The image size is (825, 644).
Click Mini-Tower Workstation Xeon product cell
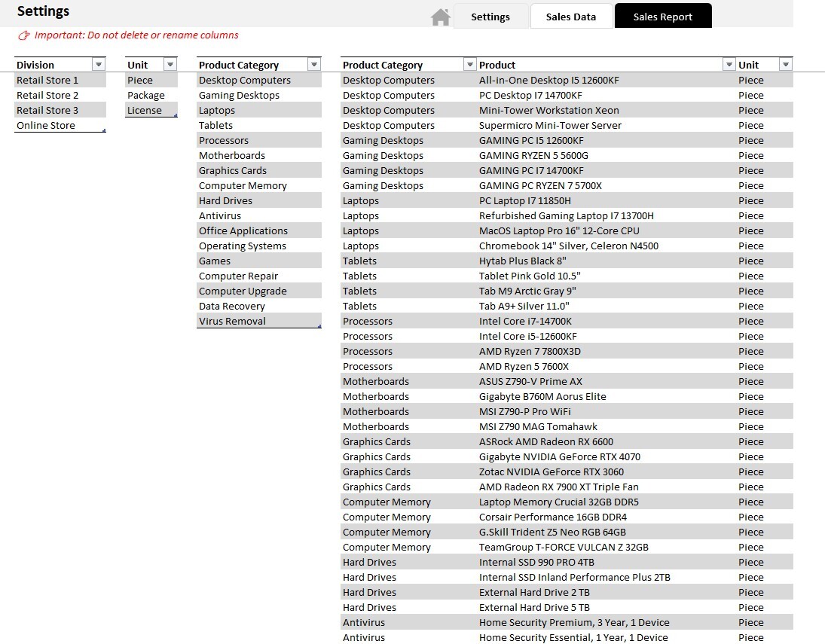(606, 111)
